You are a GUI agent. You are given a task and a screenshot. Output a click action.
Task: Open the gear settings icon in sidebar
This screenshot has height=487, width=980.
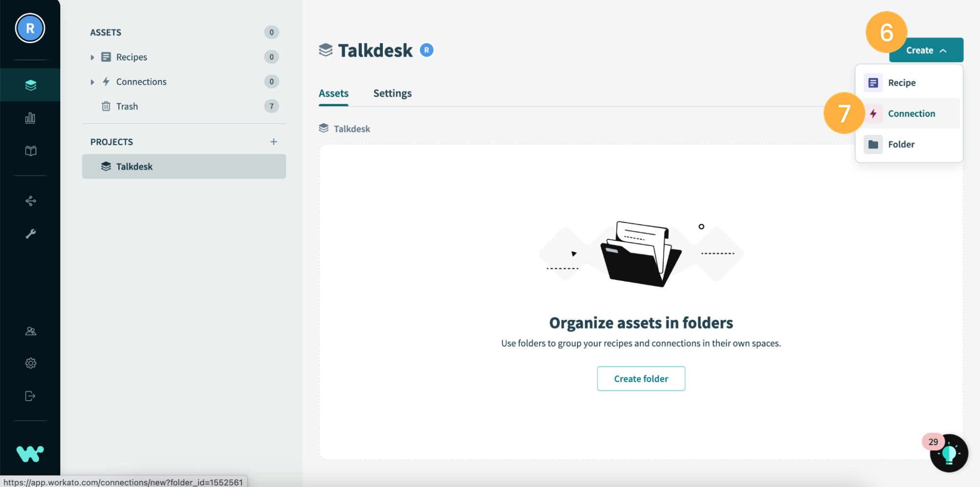30,363
